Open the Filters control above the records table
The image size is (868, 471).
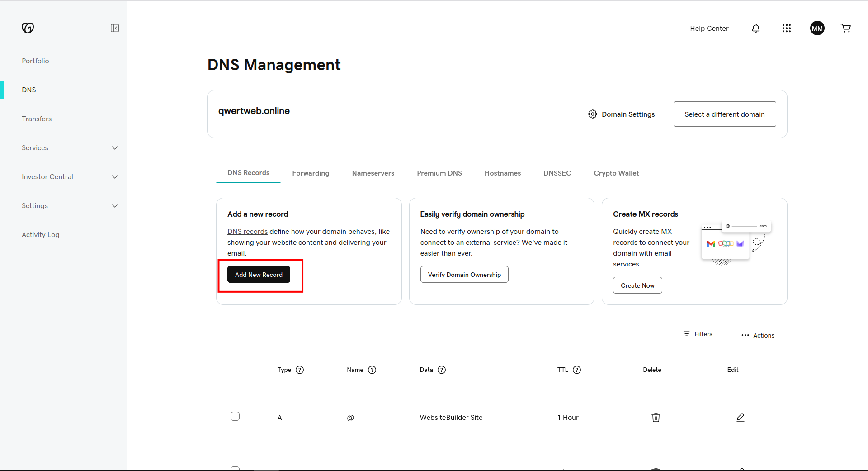click(x=698, y=334)
